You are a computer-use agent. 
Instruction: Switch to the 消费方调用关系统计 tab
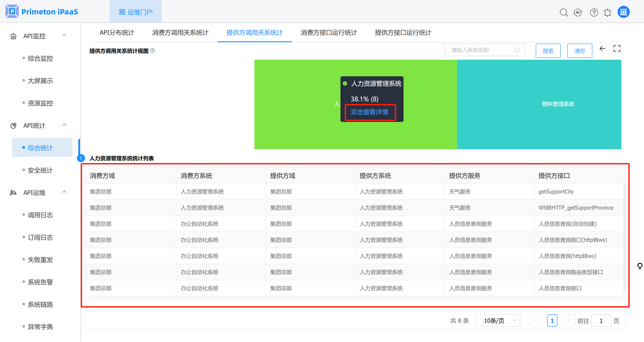tap(180, 32)
